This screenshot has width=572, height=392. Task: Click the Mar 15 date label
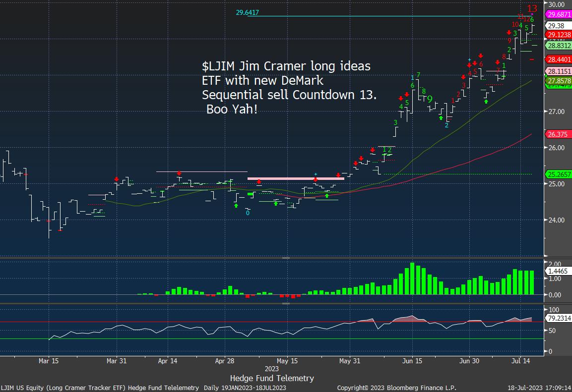(x=49, y=361)
